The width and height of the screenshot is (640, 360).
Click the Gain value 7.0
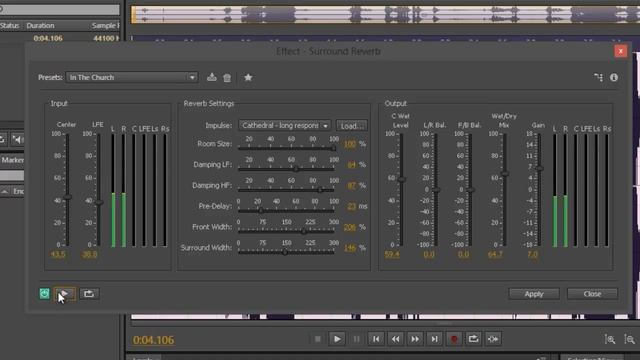tap(533, 254)
